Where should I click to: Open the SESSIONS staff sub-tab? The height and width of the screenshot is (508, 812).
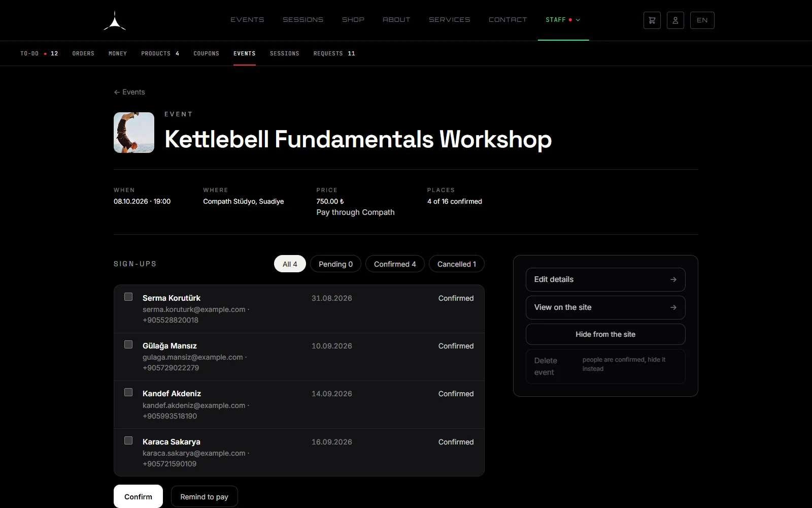tap(285, 53)
